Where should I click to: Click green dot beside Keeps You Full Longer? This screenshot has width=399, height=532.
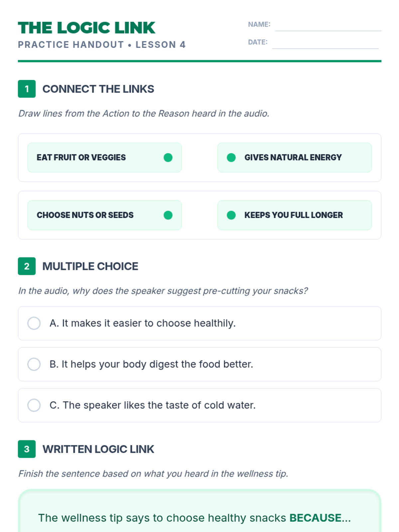pyautogui.click(x=231, y=215)
